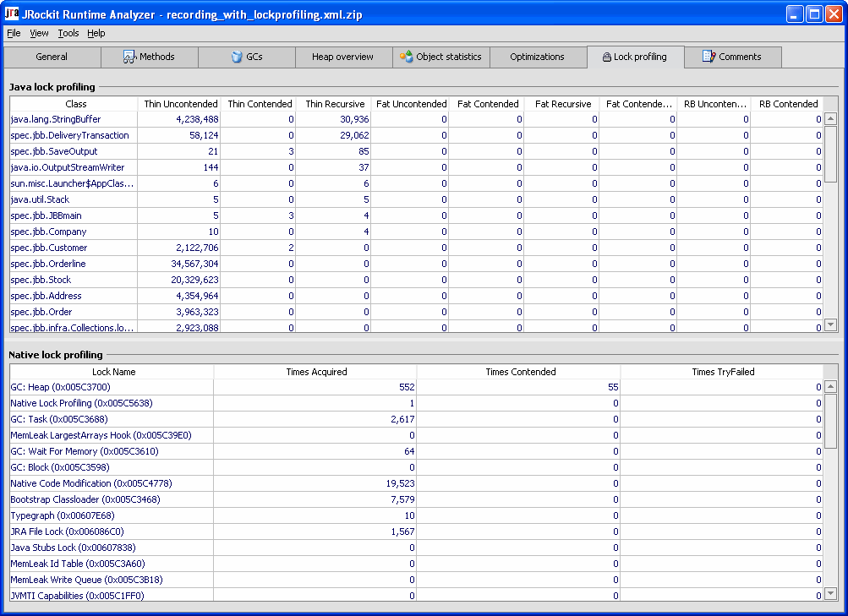
Task: Switch to the Heap overview tab
Action: (343, 57)
